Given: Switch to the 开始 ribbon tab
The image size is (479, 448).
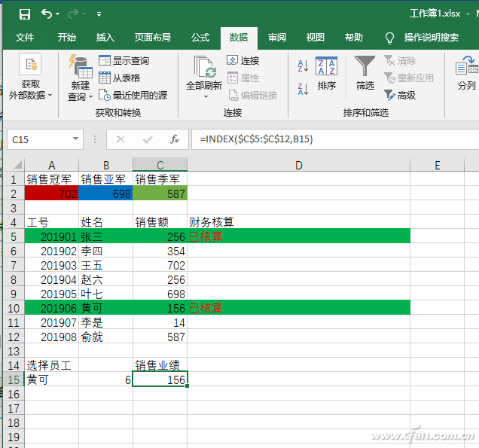Looking at the screenshot, I should tap(66, 38).
